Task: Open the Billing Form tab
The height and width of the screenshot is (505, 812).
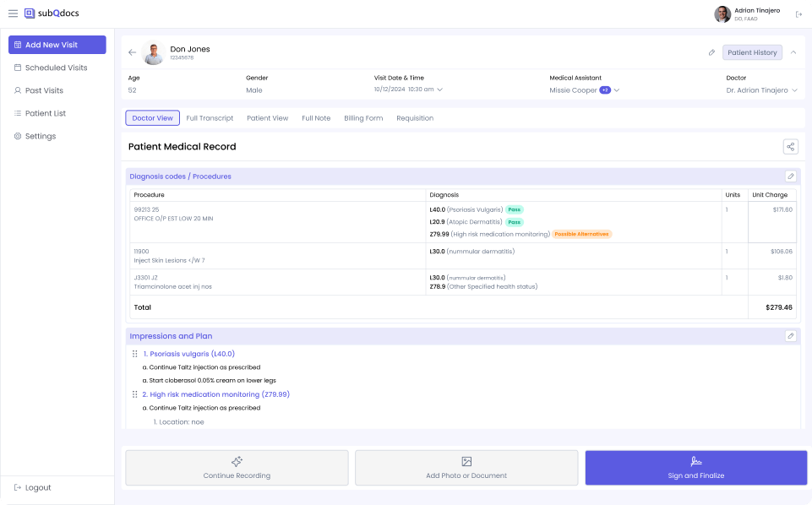Action: click(363, 118)
